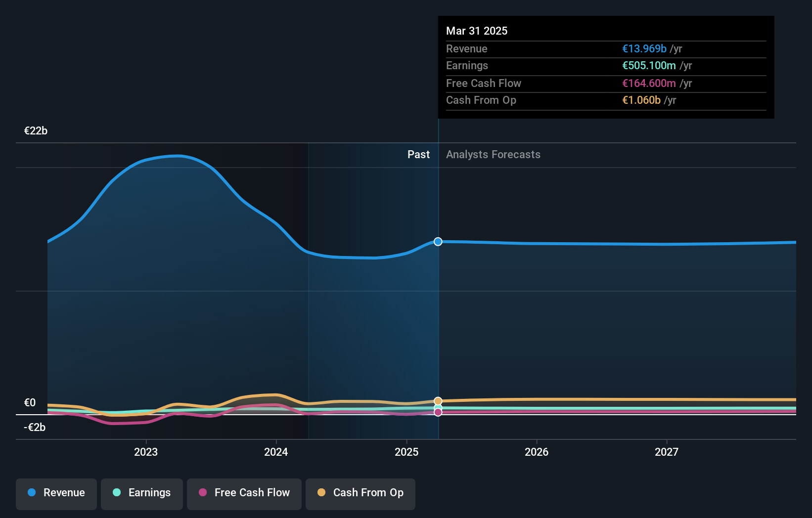Select the 2026 x-axis label
Screen dimensions: 812x518
[537, 452]
